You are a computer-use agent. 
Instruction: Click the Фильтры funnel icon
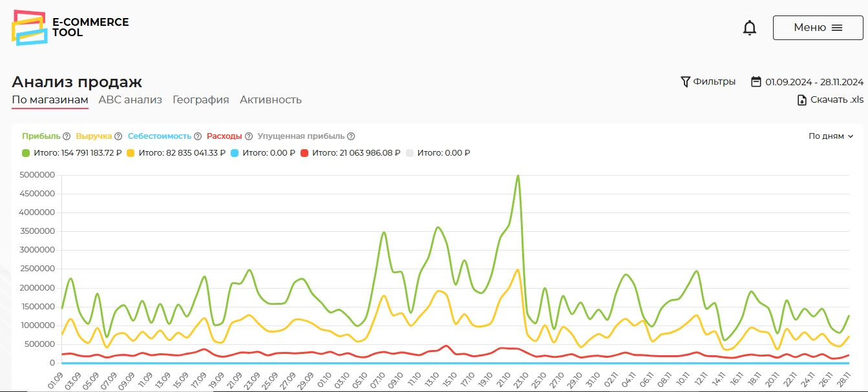pyautogui.click(x=686, y=82)
